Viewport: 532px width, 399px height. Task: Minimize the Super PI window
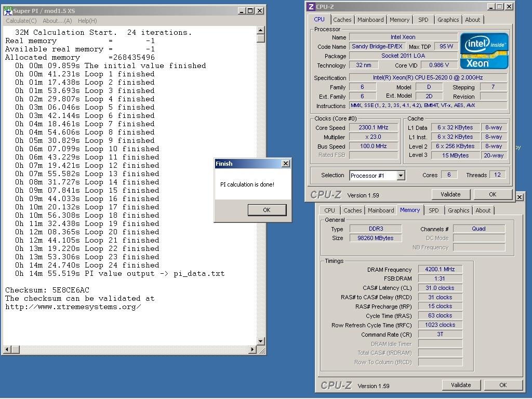[241, 11]
